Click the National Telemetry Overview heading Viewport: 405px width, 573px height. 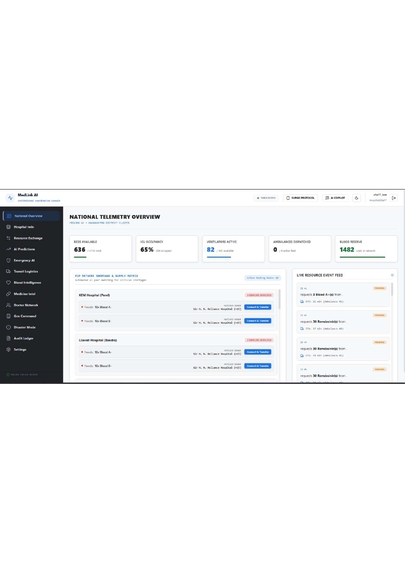tap(115, 217)
